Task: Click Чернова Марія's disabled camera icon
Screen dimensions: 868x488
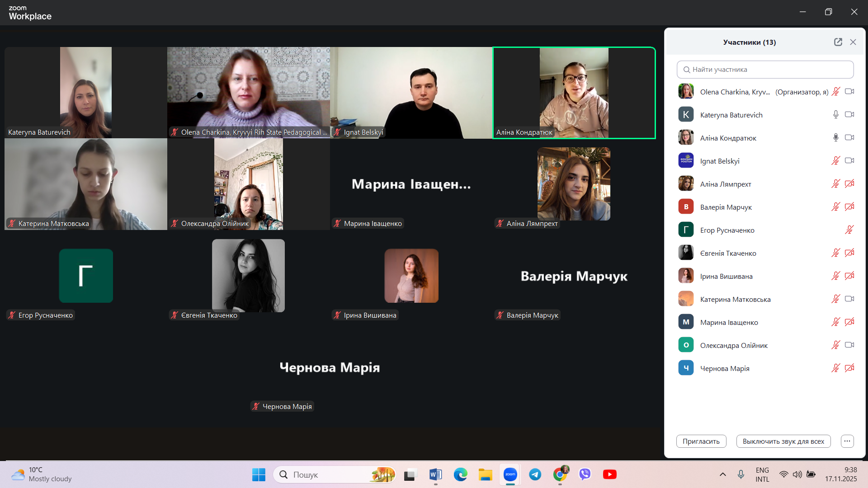Action: point(849,368)
